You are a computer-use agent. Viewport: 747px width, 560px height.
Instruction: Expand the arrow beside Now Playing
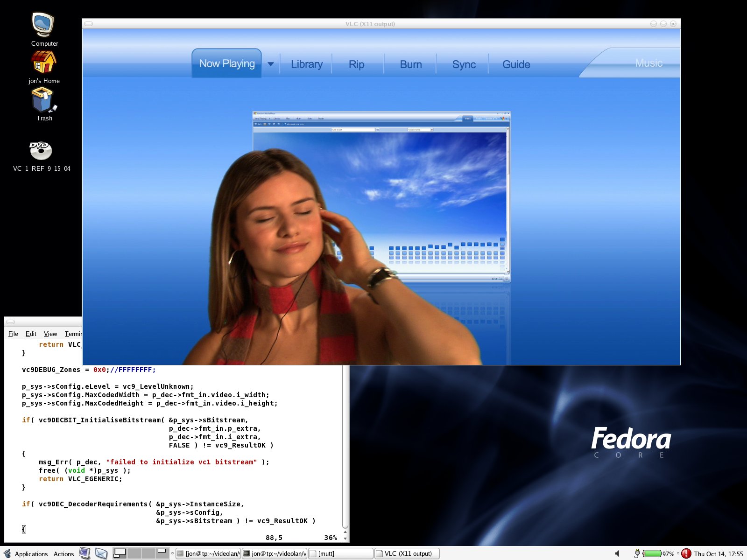point(271,64)
